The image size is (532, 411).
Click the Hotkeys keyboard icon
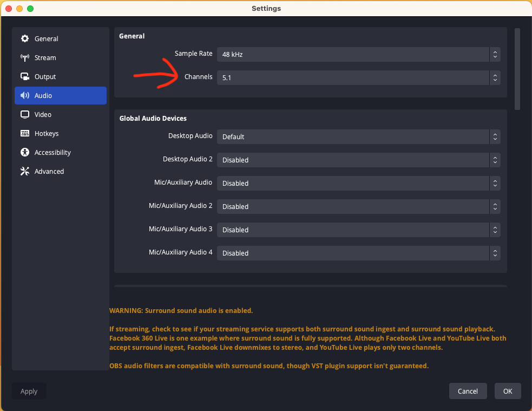[24, 133]
